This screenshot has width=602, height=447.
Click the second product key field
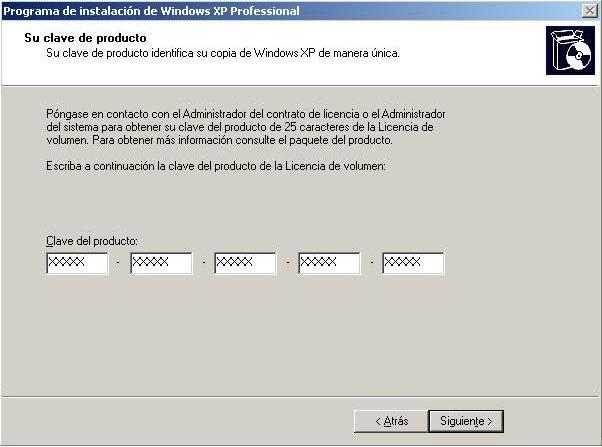pos(161,263)
